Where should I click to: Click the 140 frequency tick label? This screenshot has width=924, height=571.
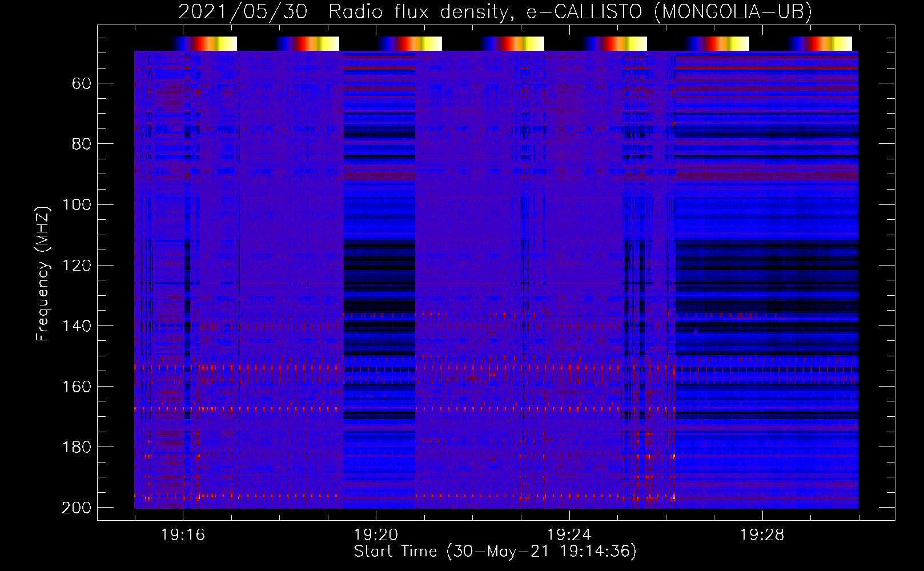click(77, 325)
